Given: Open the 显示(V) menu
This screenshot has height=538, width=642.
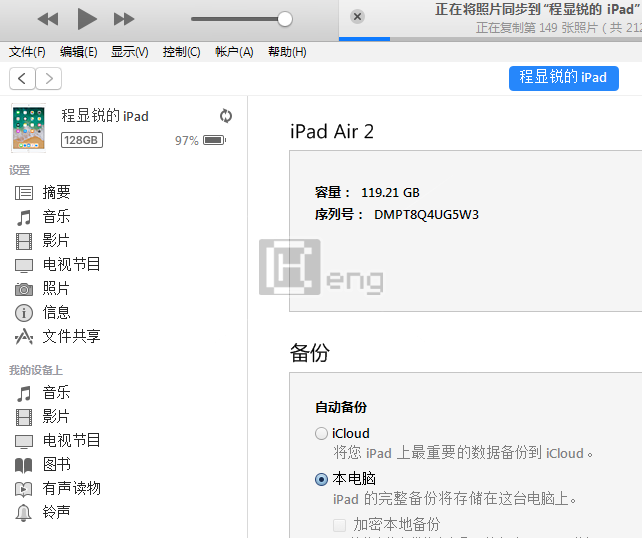Looking at the screenshot, I should coord(130,52).
